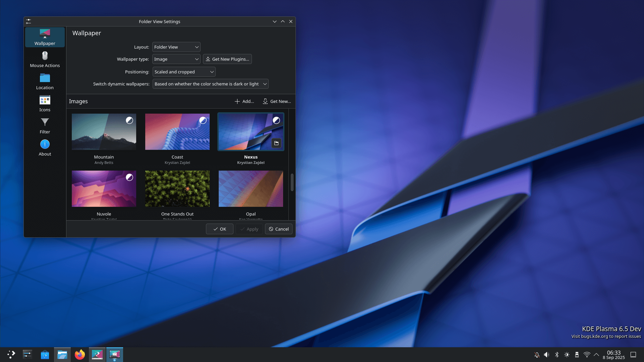Toggle dark/light preview on Mountain wallpaper
This screenshot has height=362, width=644.
pos(129,120)
